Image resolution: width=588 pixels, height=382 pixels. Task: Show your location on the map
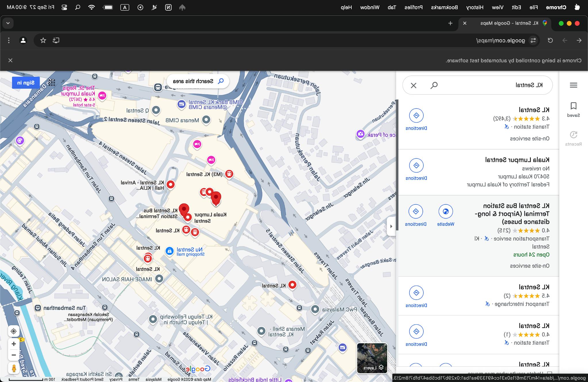(x=14, y=331)
